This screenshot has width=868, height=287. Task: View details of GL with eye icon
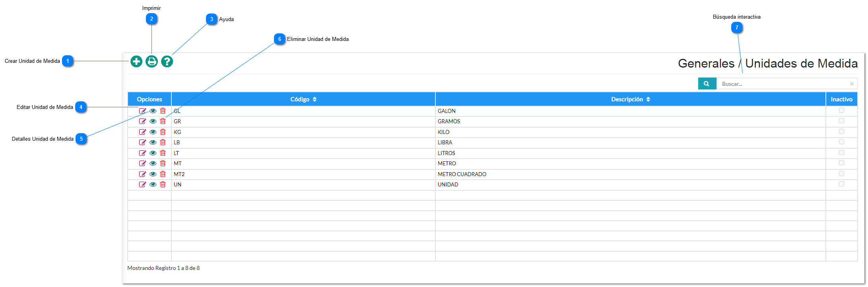tap(153, 111)
